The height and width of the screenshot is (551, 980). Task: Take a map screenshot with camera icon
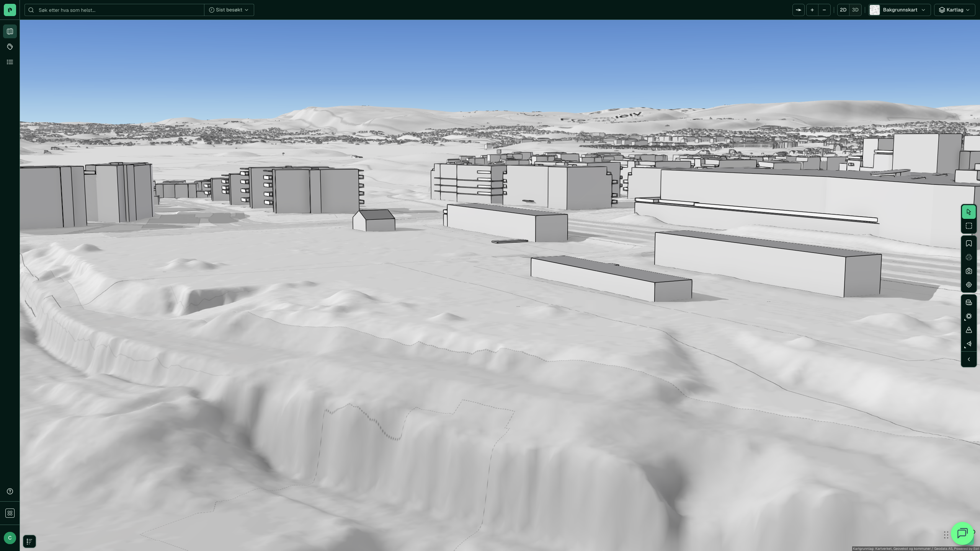969,271
